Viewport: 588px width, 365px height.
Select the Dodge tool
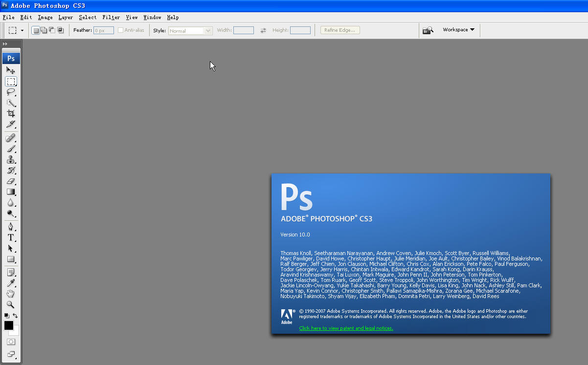point(11,214)
